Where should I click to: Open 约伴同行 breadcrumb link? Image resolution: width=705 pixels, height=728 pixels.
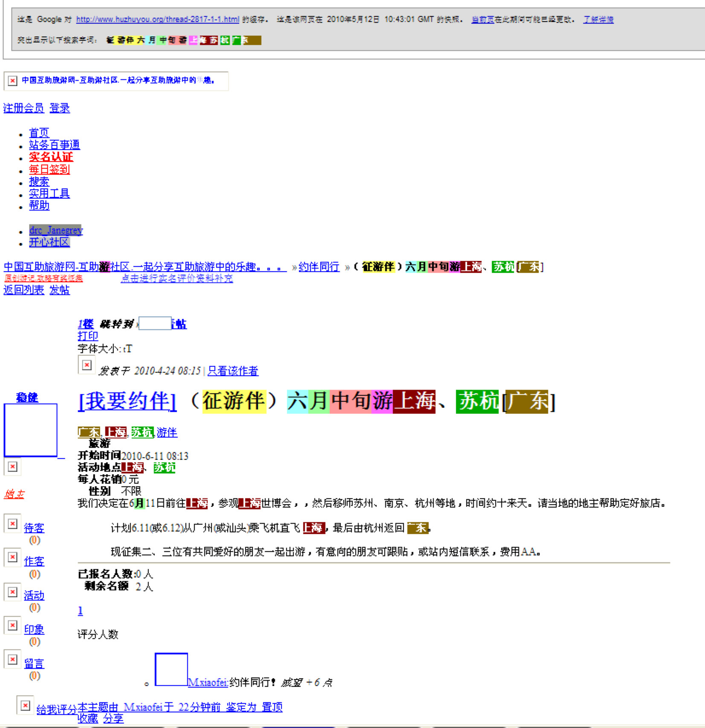coord(319,267)
